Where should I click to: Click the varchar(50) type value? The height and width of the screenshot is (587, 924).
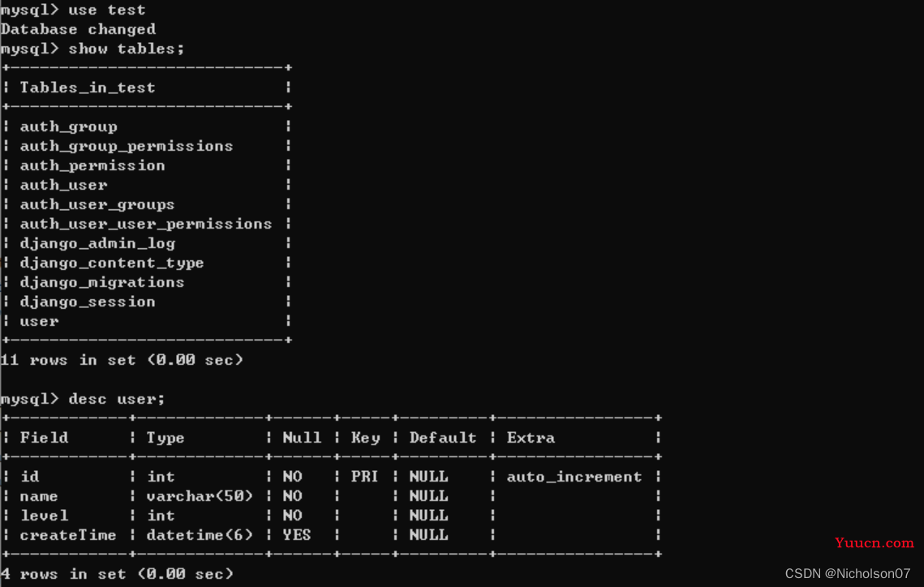coord(200,495)
